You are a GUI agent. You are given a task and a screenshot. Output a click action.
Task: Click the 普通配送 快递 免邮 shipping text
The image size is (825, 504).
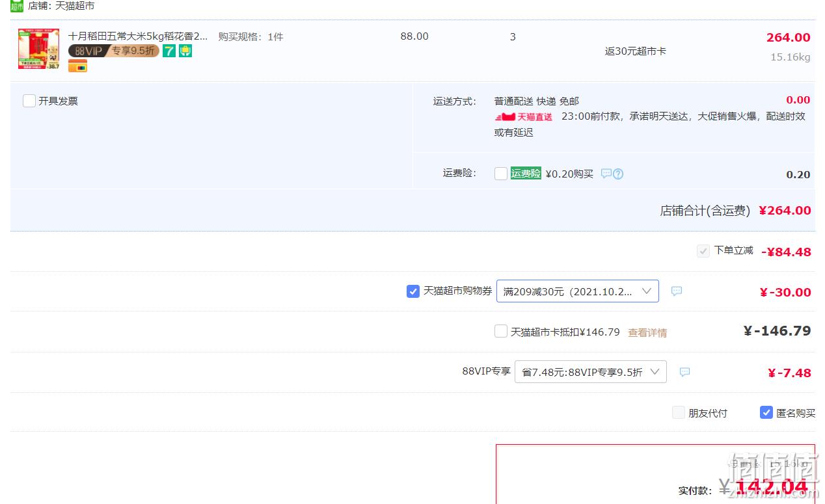[x=537, y=101]
